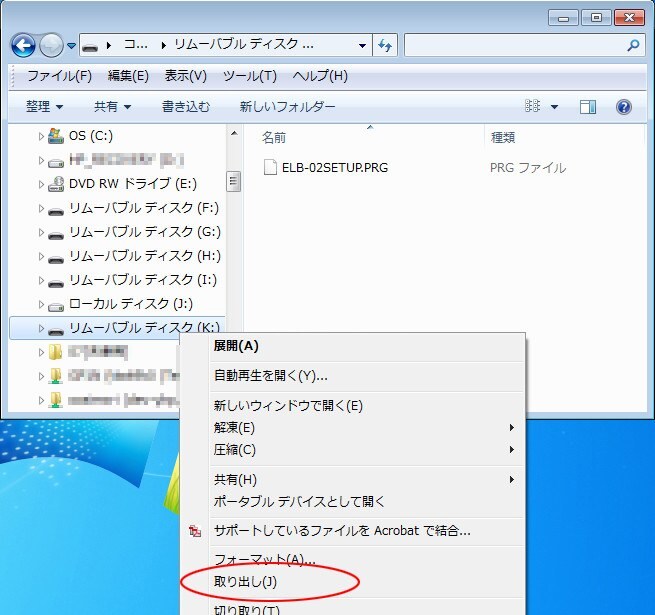Open the address bar history dropdown arrow
This screenshot has height=615, width=655.
tap(361, 45)
